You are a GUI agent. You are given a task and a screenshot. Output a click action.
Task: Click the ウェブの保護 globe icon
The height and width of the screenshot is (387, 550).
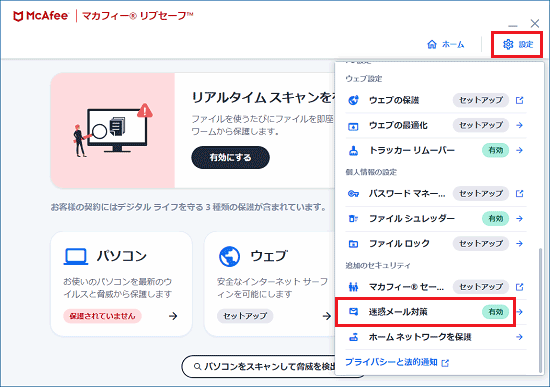click(353, 100)
